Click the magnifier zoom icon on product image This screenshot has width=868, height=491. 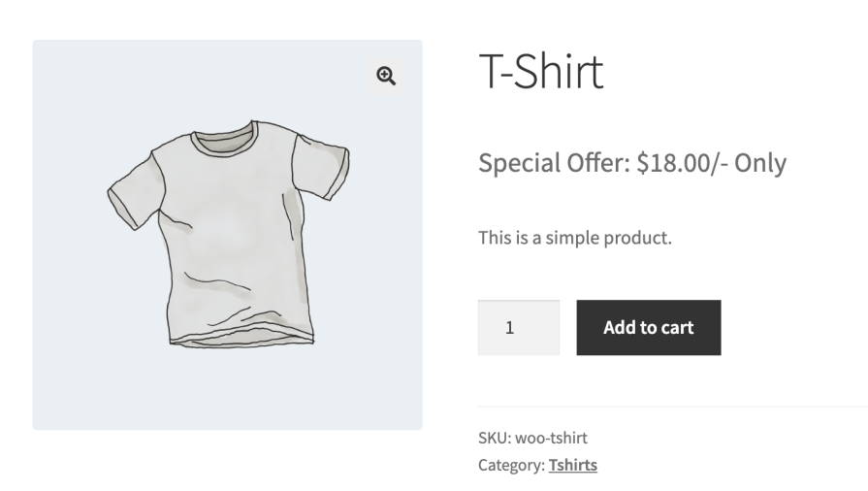click(386, 77)
